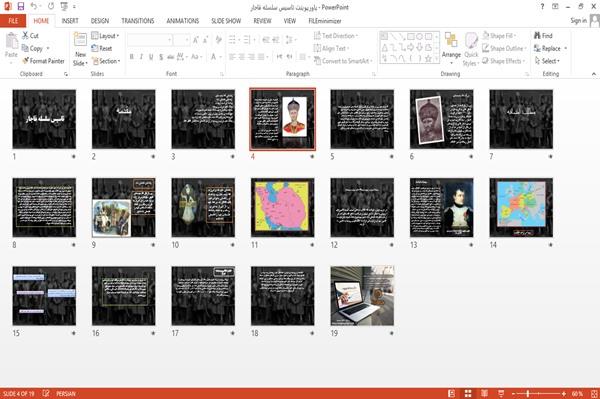The width and height of the screenshot is (600, 399).
Task: Zoom in with the plus button
Action: tap(564, 394)
